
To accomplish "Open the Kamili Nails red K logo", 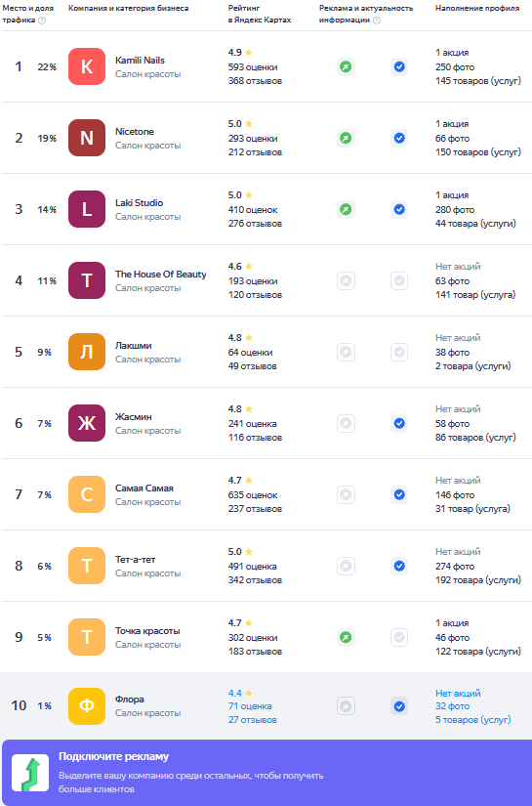I will (87, 66).
